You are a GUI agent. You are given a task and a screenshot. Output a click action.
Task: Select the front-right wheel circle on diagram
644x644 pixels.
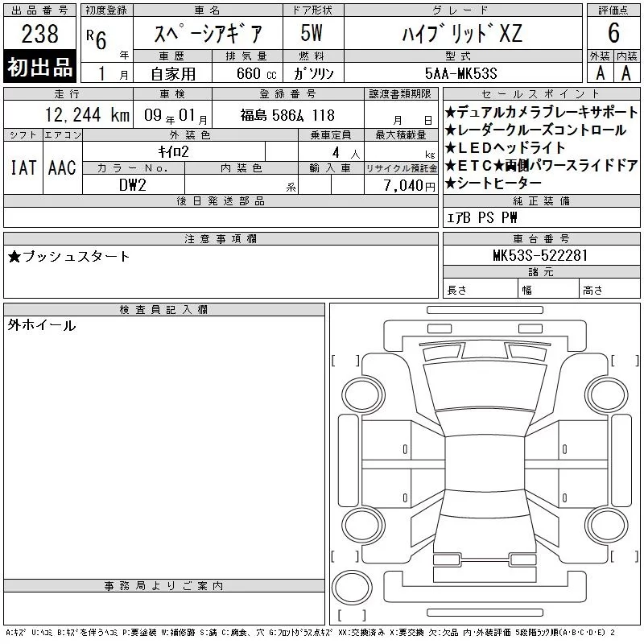607,395
